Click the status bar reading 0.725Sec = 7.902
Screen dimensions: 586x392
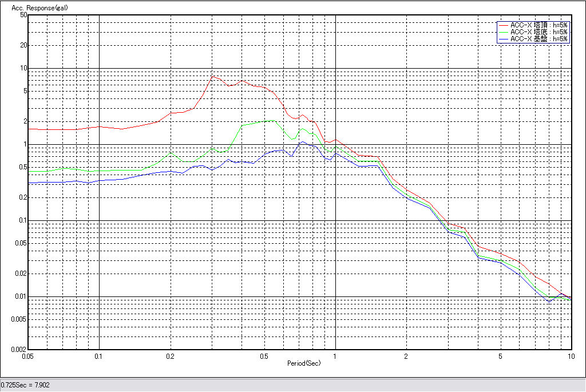click(26, 385)
